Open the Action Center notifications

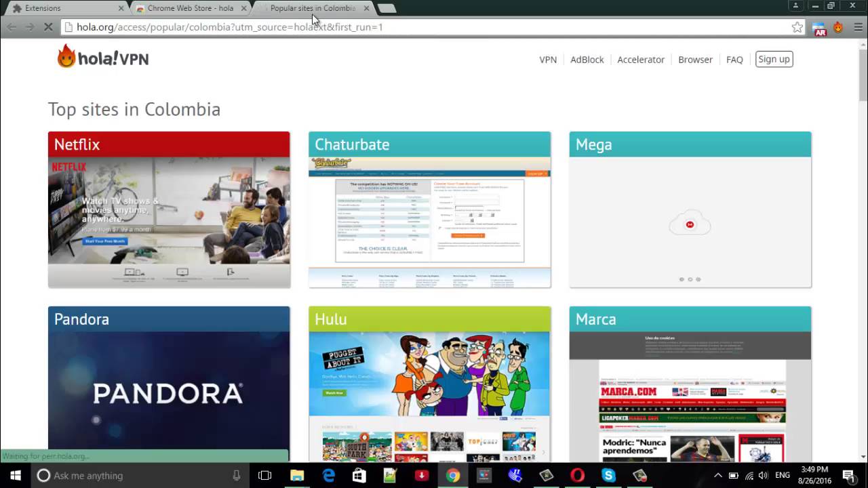[848, 475]
